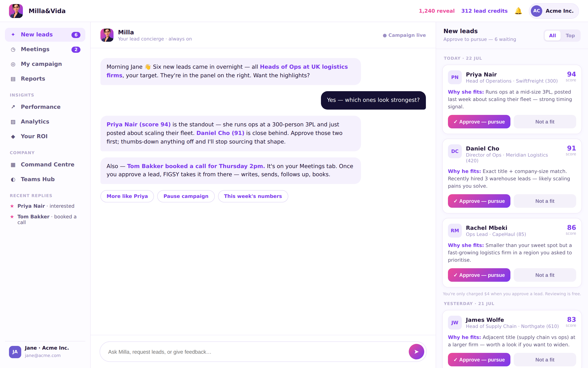Click star next to Tom Bakker reply
The height and width of the screenshot is (368, 588).
[12, 217]
